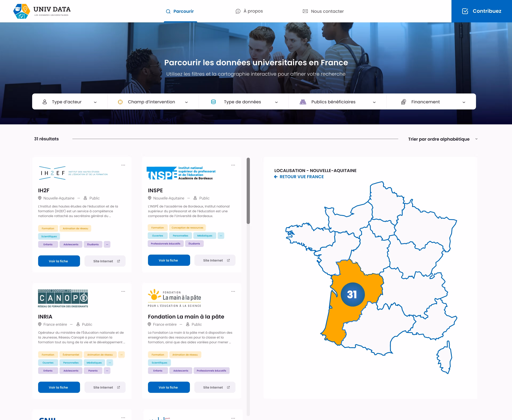Click the blue ellipsis tag on INSPE card
Image resolution: width=512 pixels, height=420 pixels.
point(221,236)
